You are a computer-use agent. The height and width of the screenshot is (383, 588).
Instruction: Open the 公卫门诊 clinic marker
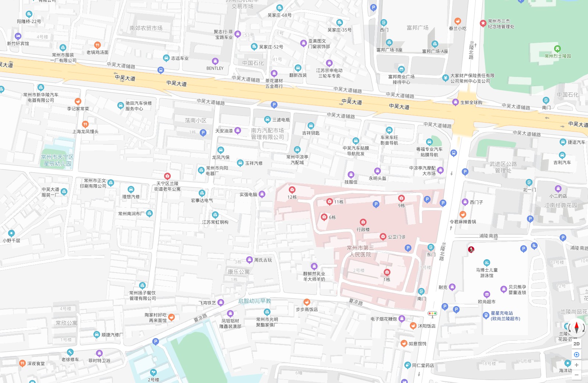[383, 237]
